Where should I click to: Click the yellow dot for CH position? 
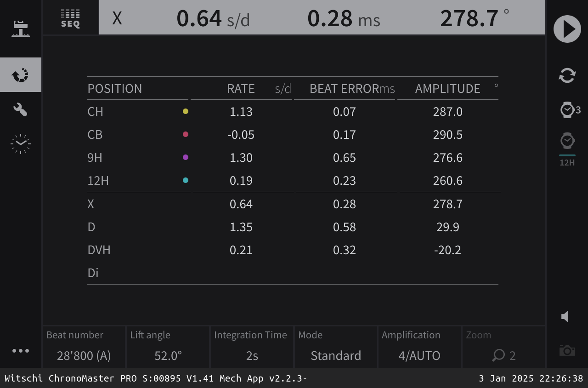(186, 111)
